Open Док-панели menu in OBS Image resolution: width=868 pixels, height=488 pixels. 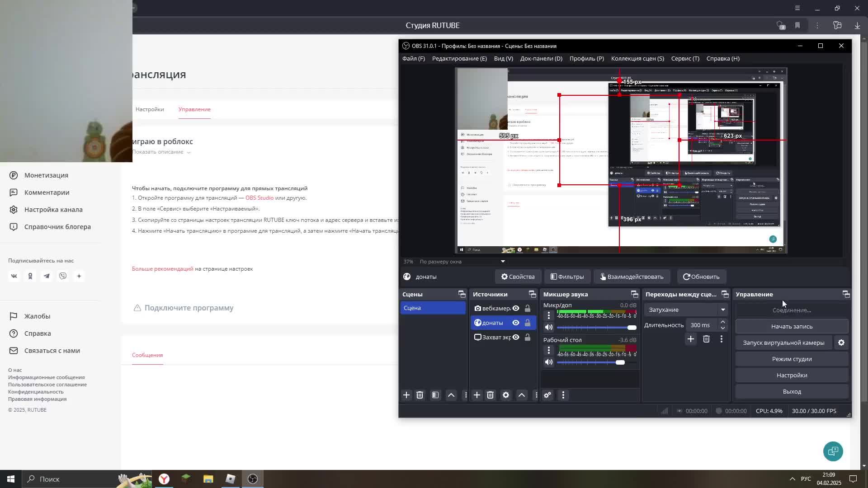coord(541,58)
